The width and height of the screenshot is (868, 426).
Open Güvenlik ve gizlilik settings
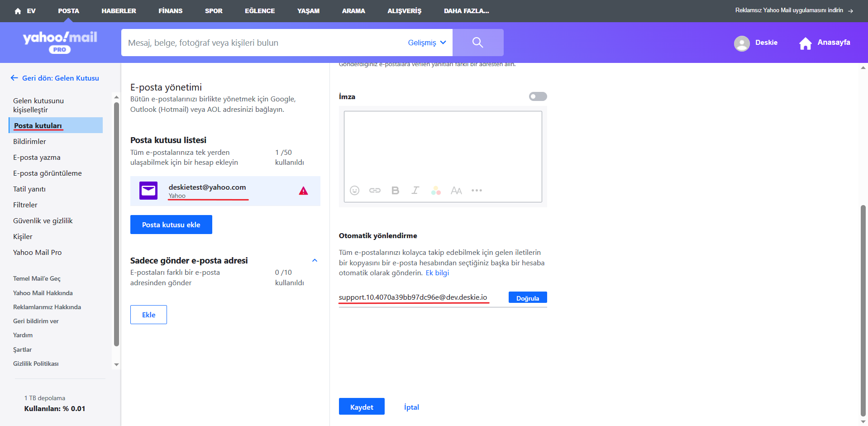tap(43, 220)
